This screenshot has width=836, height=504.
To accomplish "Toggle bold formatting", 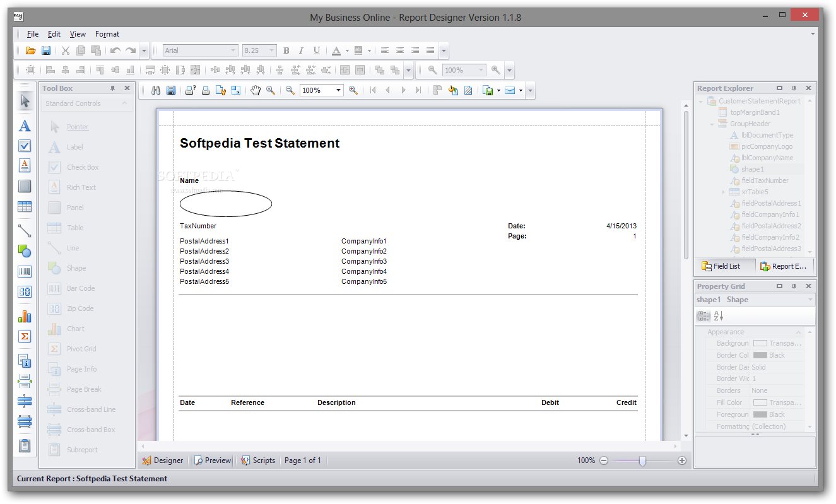I will coord(286,50).
